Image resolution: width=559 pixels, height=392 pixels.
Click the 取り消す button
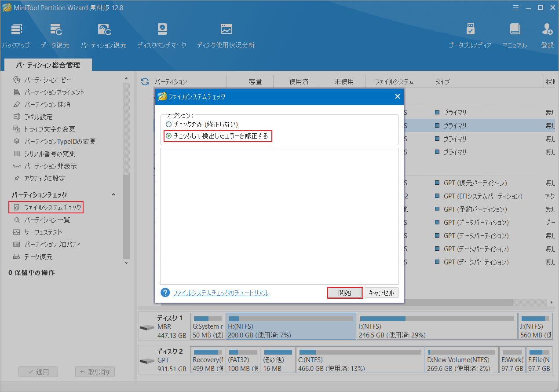(x=95, y=372)
